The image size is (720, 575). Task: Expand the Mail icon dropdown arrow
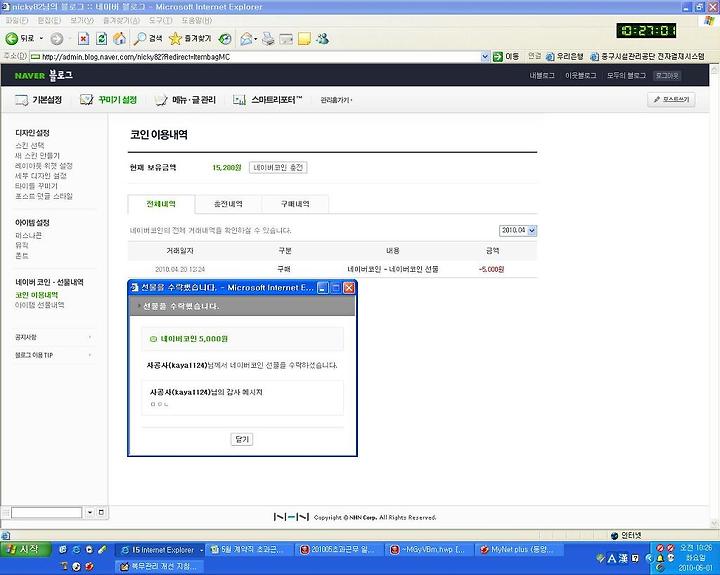(256, 39)
